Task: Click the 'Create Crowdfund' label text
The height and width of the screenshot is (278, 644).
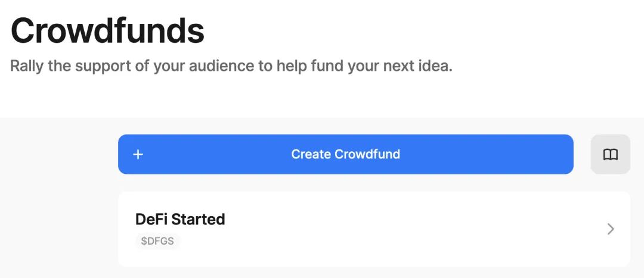Action: [345, 154]
